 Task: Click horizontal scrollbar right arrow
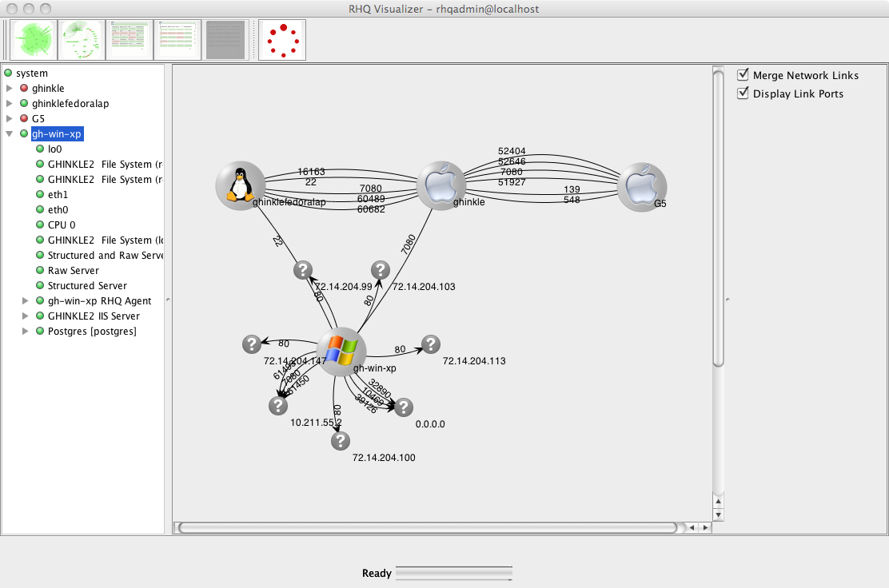[x=705, y=528]
